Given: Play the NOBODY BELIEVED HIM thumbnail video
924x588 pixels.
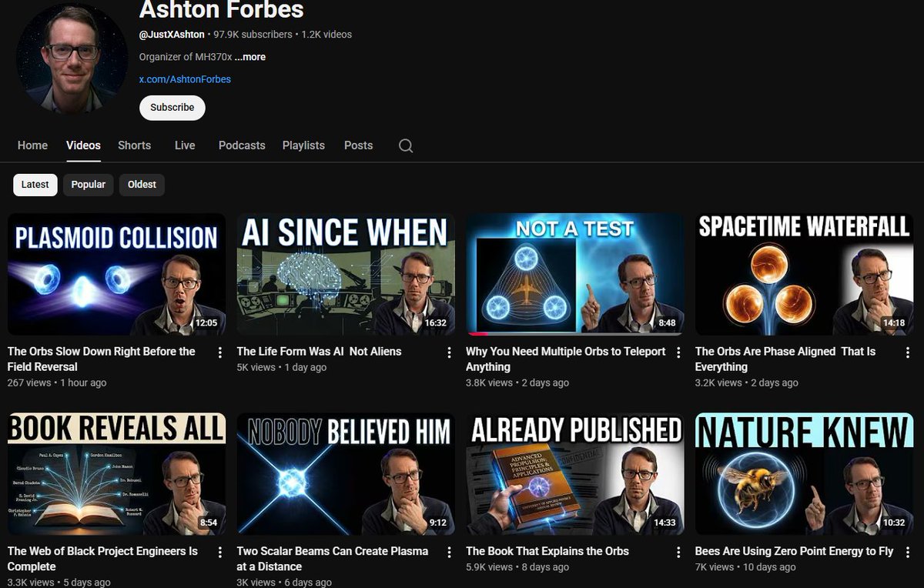Looking at the screenshot, I should pyautogui.click(x=346, y=474).
